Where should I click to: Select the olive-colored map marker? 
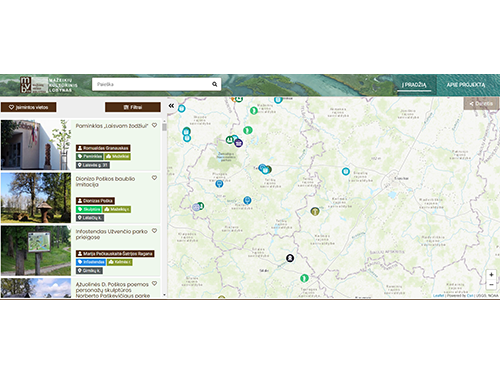[x=315, y=211]
